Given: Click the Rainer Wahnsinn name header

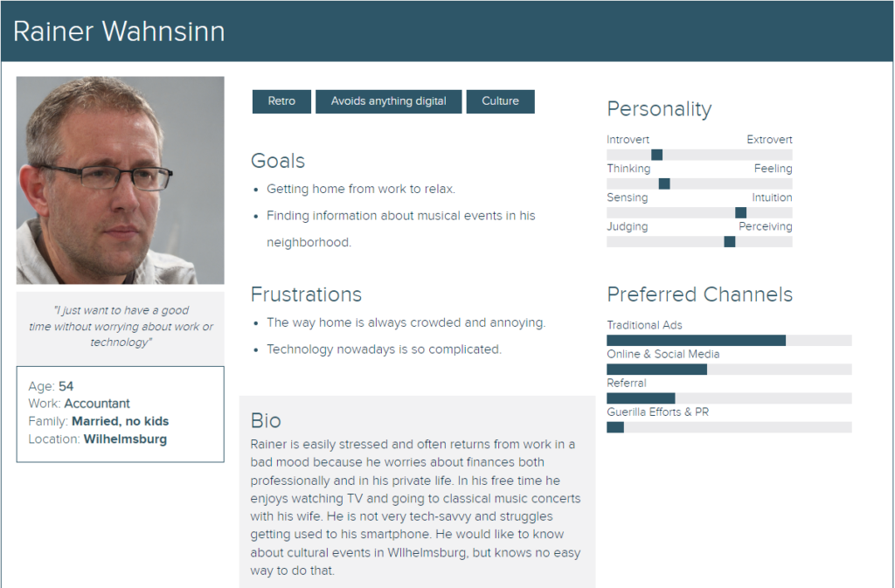Looking at the screenshot, I should 119,31.
